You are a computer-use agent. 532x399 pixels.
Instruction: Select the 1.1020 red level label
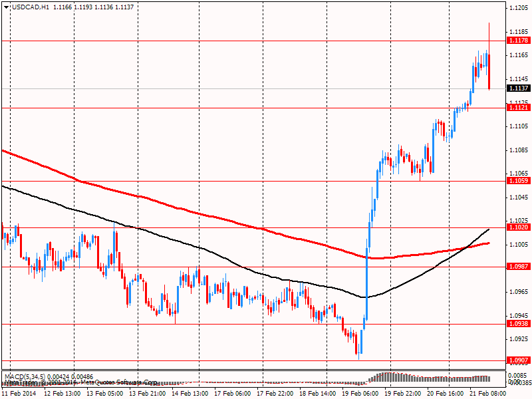click(518, 227)
